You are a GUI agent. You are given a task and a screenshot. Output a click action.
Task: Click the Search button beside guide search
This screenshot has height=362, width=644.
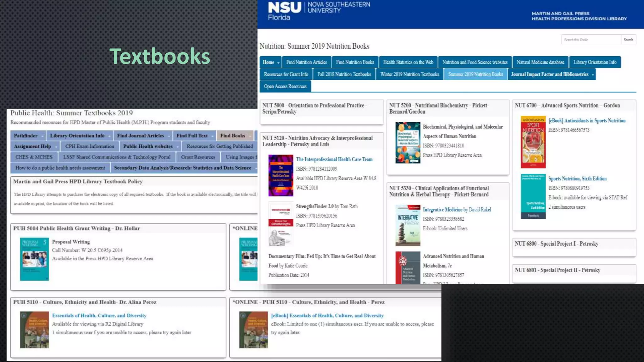tap(628, 40)
